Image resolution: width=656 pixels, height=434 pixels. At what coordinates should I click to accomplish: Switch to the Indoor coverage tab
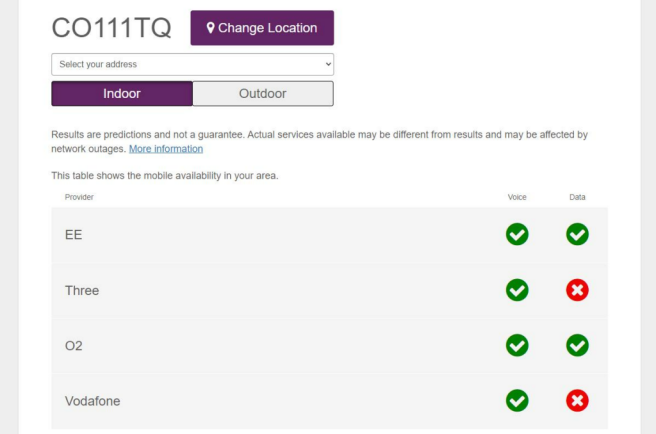tap(122, 94)
